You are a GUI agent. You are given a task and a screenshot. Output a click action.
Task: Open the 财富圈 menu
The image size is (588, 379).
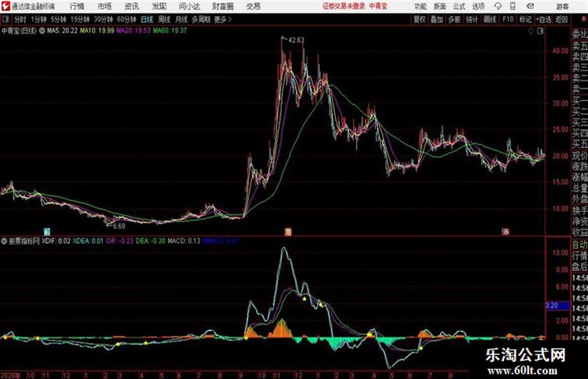point(223,6)
